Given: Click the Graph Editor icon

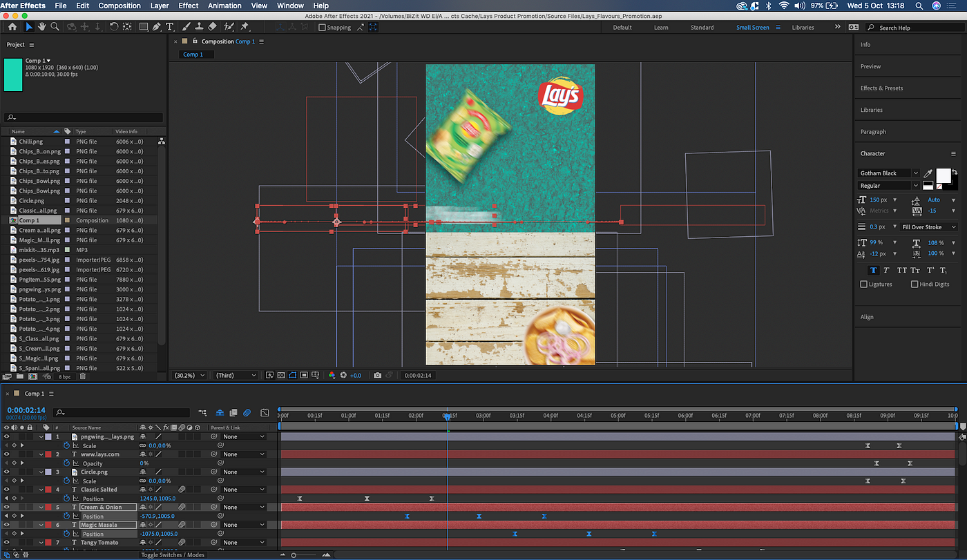Looking at the screenshot, I should 265,413.
